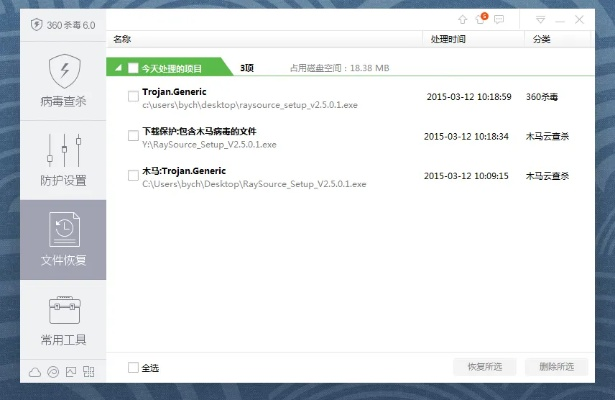
Task: Open the 病毒查杀 virus scan section
Action: pos(63,81)
